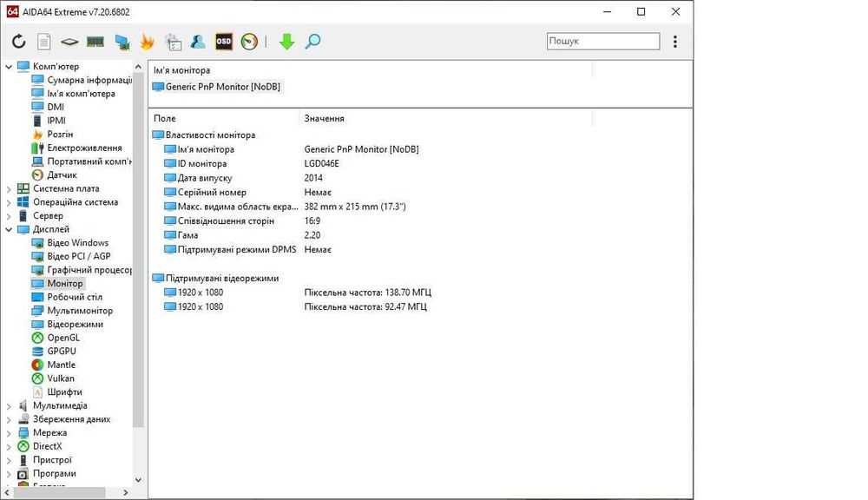Click the memory module toolbar icon
Viewport: 868px width, 500px height.
coord(95,42)
